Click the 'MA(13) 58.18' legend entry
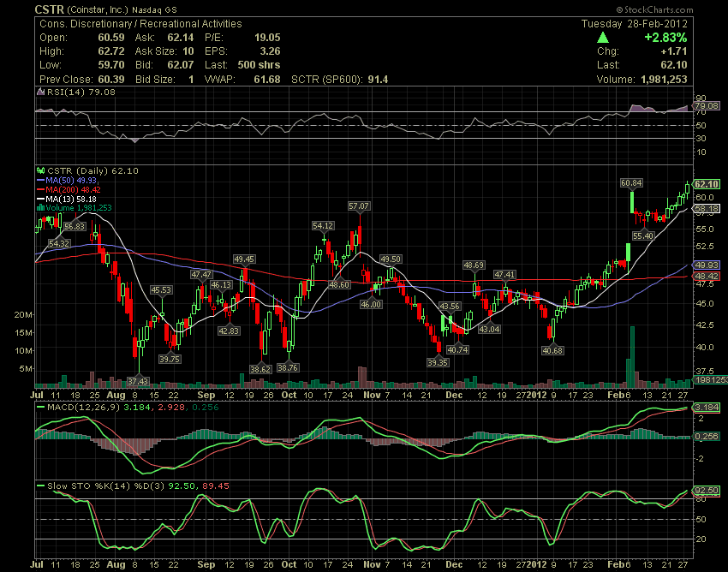This screenshot has height=572, width=728. click(71, 199)
